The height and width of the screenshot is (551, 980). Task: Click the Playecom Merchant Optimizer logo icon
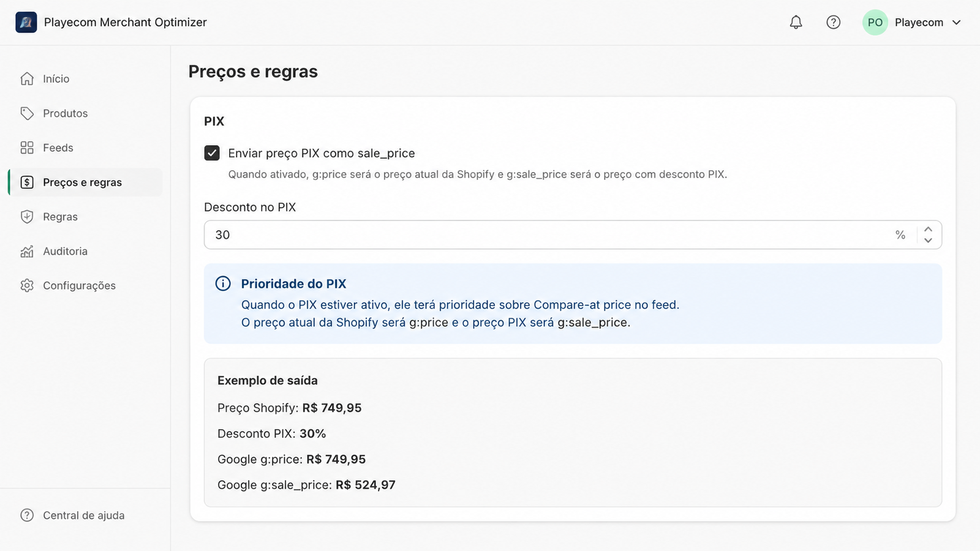26,22
